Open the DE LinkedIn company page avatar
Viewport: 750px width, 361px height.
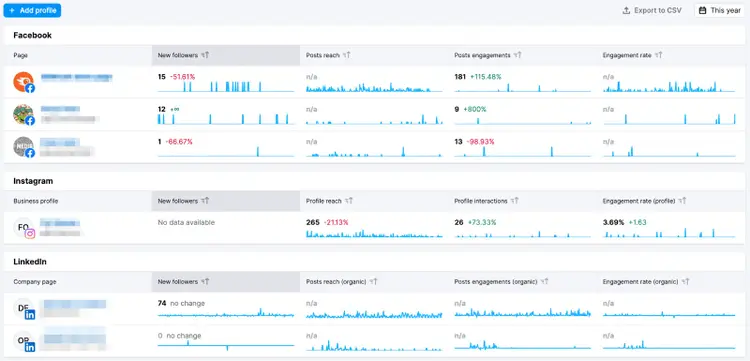[23, 308]
